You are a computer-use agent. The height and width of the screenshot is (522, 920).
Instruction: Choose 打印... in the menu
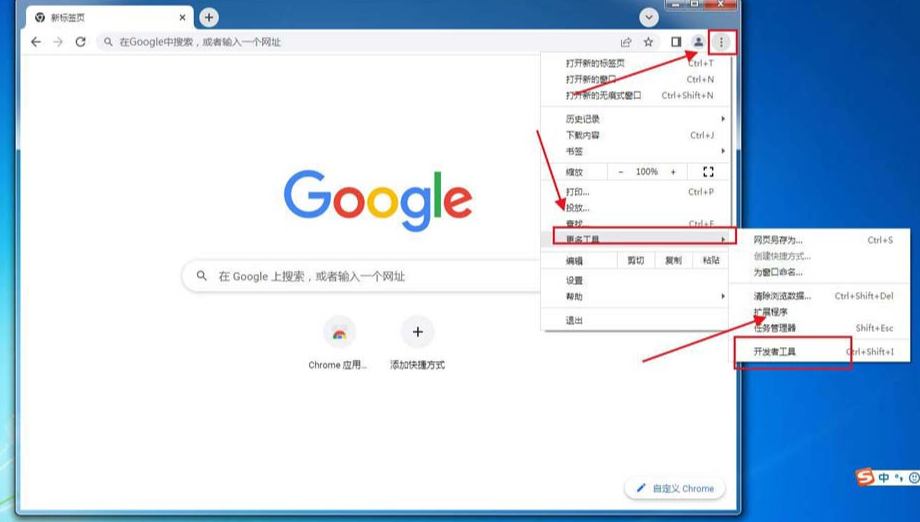click(637, 192)
